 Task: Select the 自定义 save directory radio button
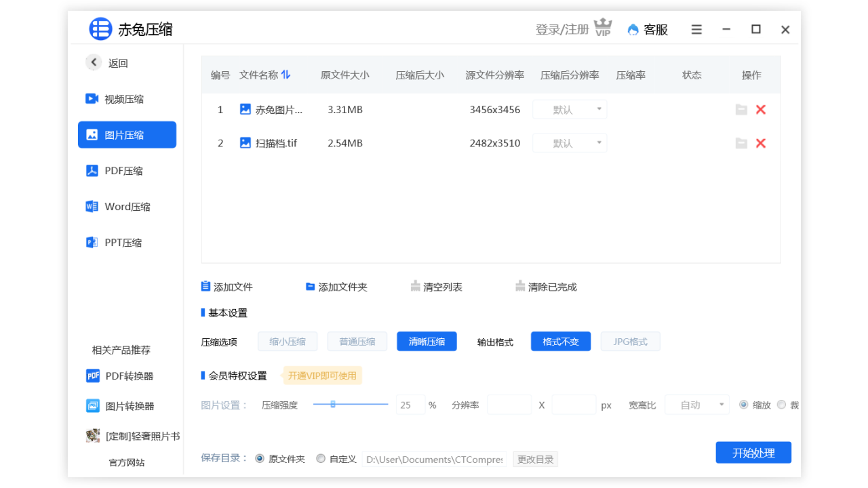coord(321,458)
